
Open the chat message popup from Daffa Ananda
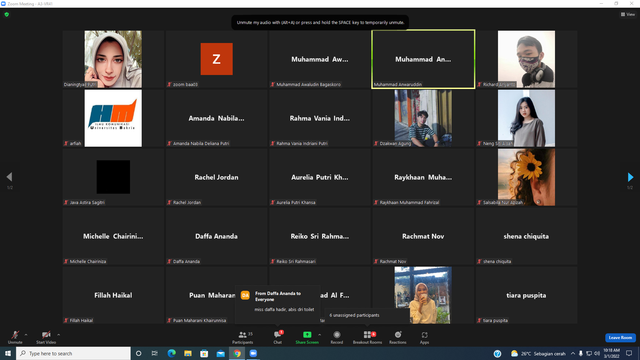pos(278,305)
